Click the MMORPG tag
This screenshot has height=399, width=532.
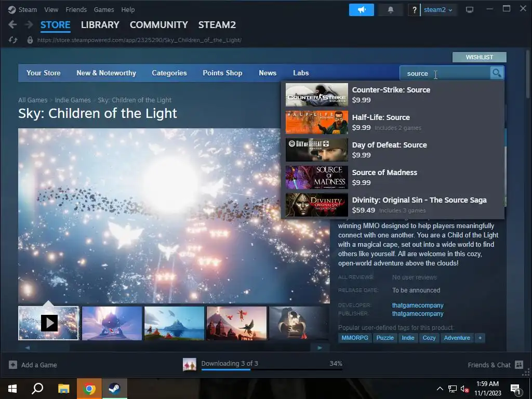coord(355,338)
